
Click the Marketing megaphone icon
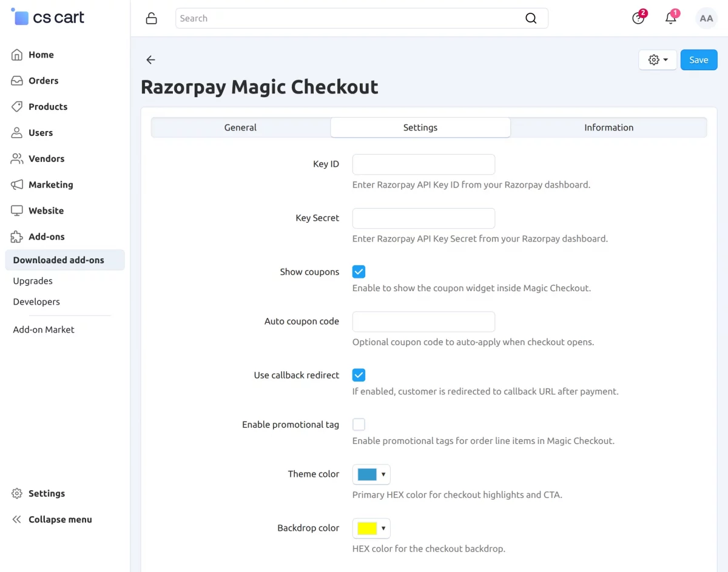point(17,185)
